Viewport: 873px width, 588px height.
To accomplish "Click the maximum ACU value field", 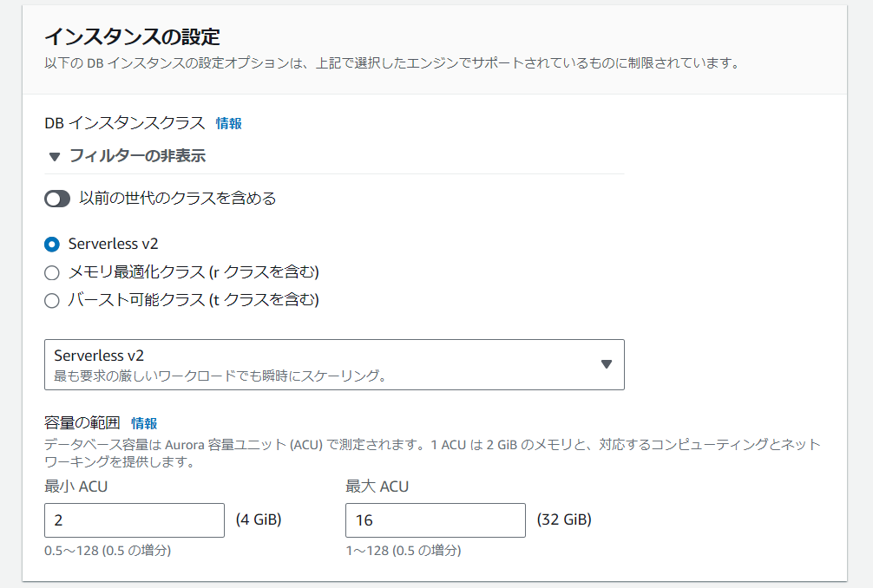I will (x=434, y=519).
